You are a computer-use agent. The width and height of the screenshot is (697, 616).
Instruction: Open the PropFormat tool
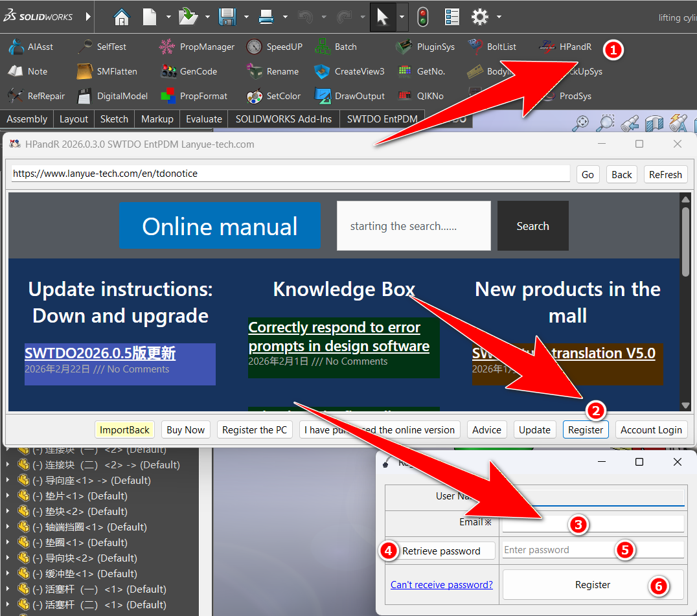tap(194, 96)
